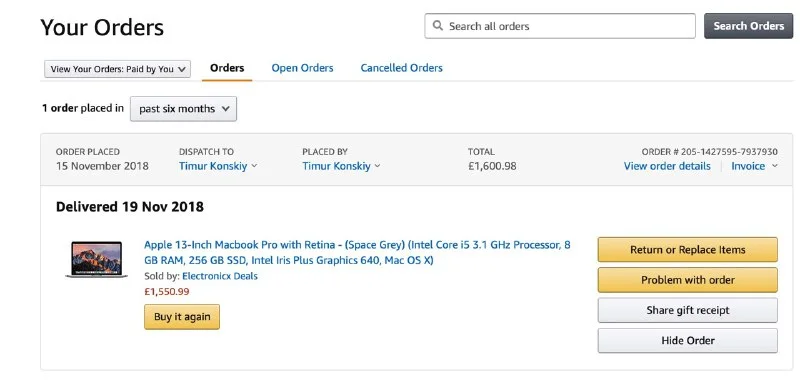This screenshot has width=800, height=391.
Task: Click the Delivered 19 Nov 2018 heading
Action: click(x=130, y=207)
